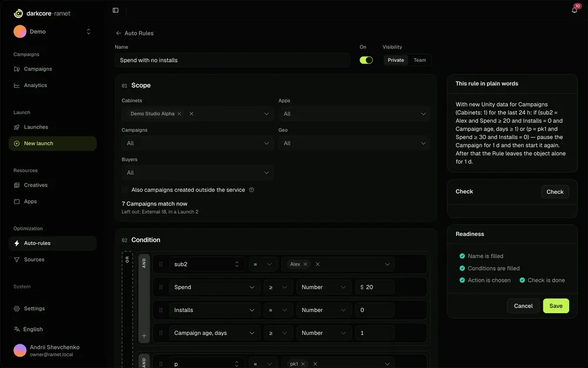Click the Spend value field showing 20
This screenshot has height=368, width=588.
pyautogui.click(x=375, y=287)
